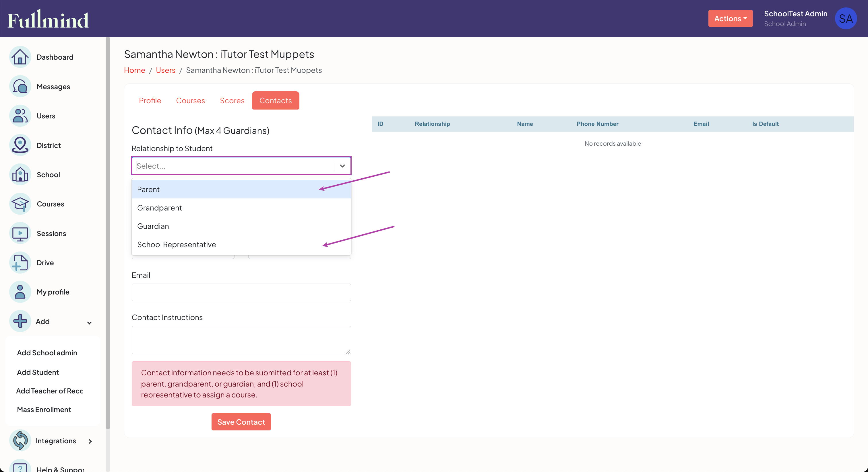Open the Drive file icon

coord(20,263)
